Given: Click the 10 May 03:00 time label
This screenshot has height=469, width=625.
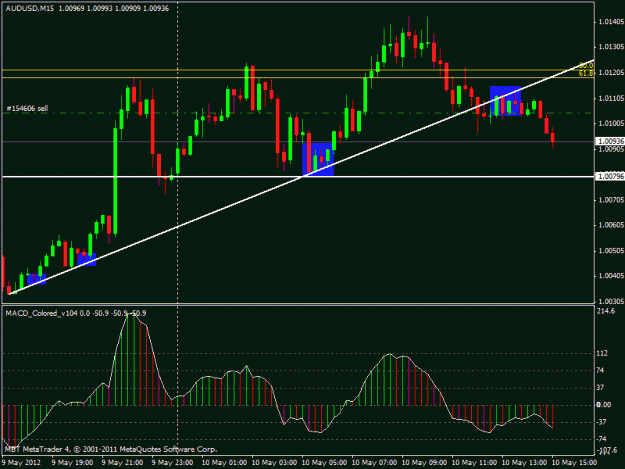Looking at the screenshot, I should (x=275, y=463).
